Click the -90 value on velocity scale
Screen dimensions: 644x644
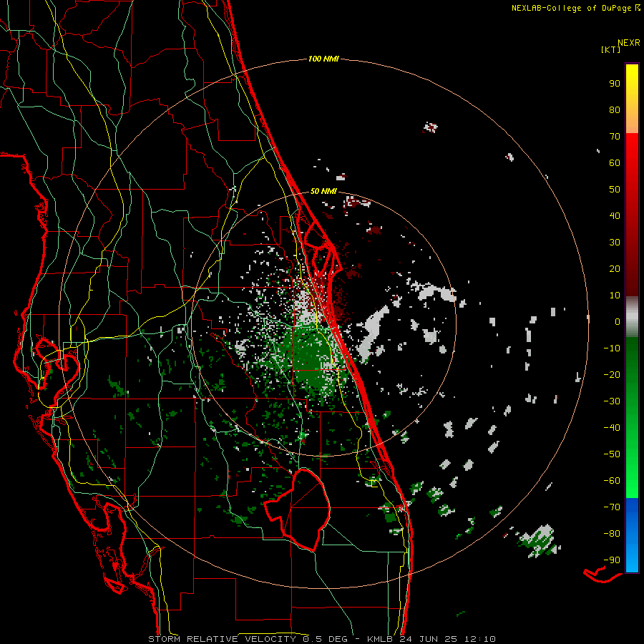click(x=612, y=560)
